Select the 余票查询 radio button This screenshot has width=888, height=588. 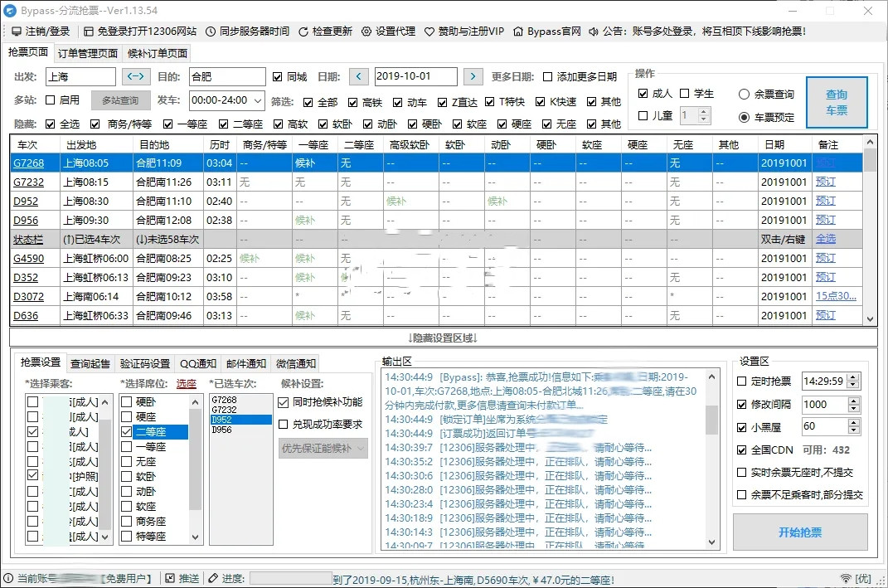click(x=745, y=93)
